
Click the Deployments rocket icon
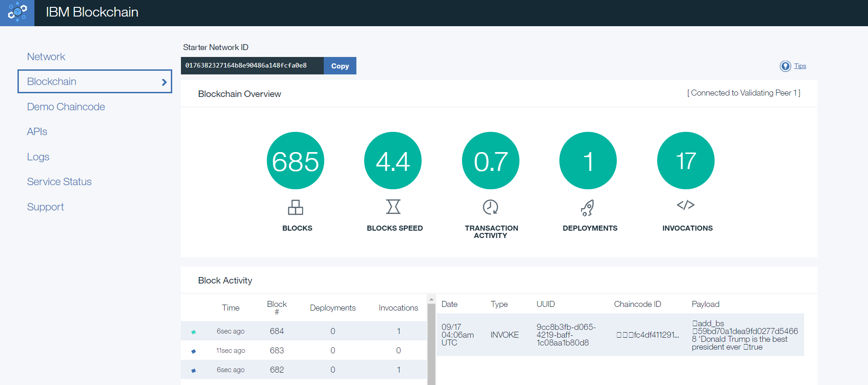click(x=587, y=208)
